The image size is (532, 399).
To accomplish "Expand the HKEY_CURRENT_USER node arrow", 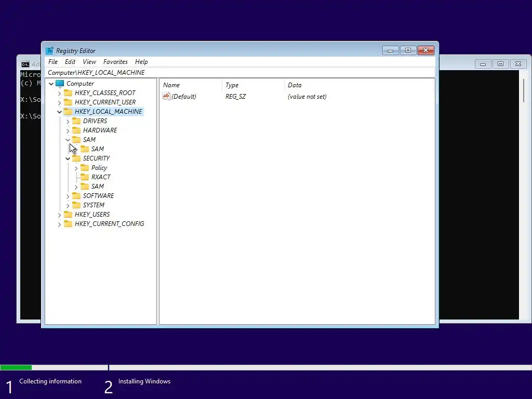I will pos(59,102).
